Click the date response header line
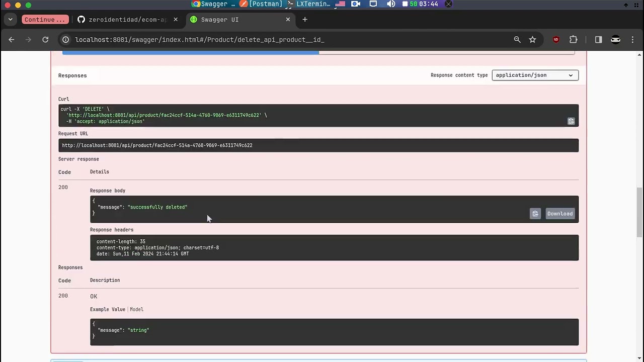 (x=142, y=254)
